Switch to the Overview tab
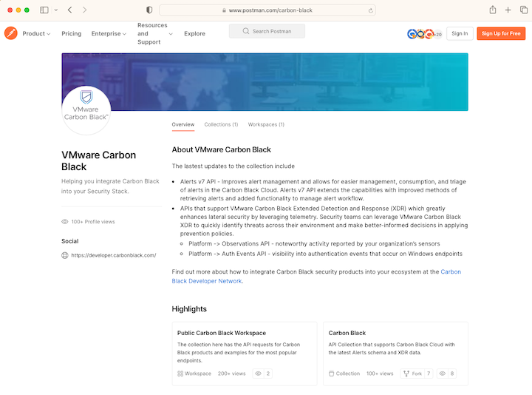Viewport: 532px width, 395px height. (183, 125)
